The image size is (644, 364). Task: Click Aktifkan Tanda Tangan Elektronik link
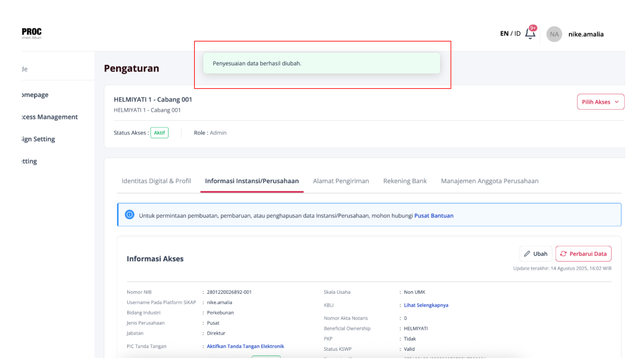245,346
